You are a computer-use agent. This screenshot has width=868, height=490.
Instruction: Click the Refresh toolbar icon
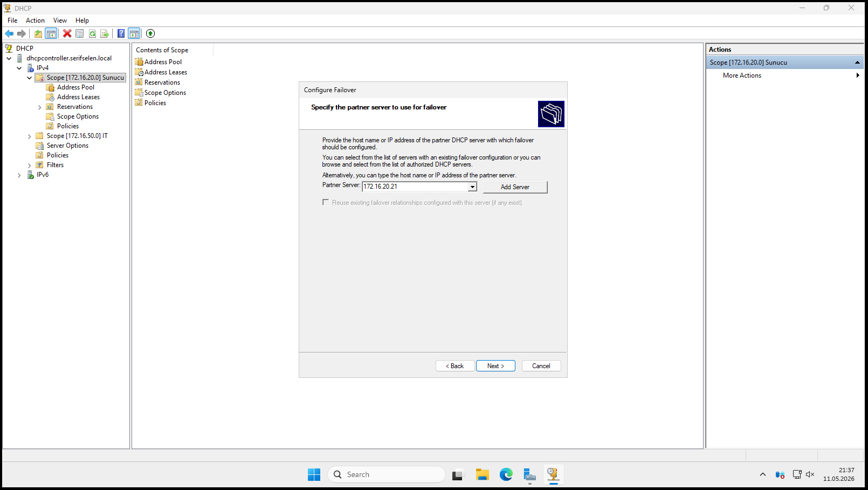[92, 33]
